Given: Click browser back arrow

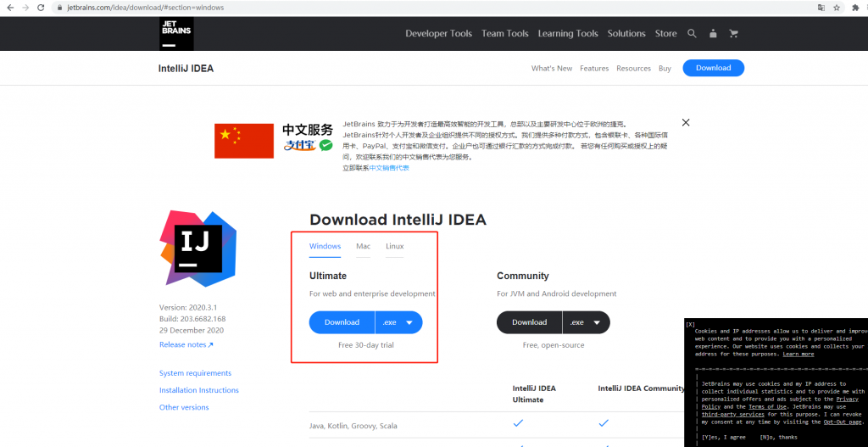Looking at the screenshot, I should pyautogui.click(x=10, y=8).
